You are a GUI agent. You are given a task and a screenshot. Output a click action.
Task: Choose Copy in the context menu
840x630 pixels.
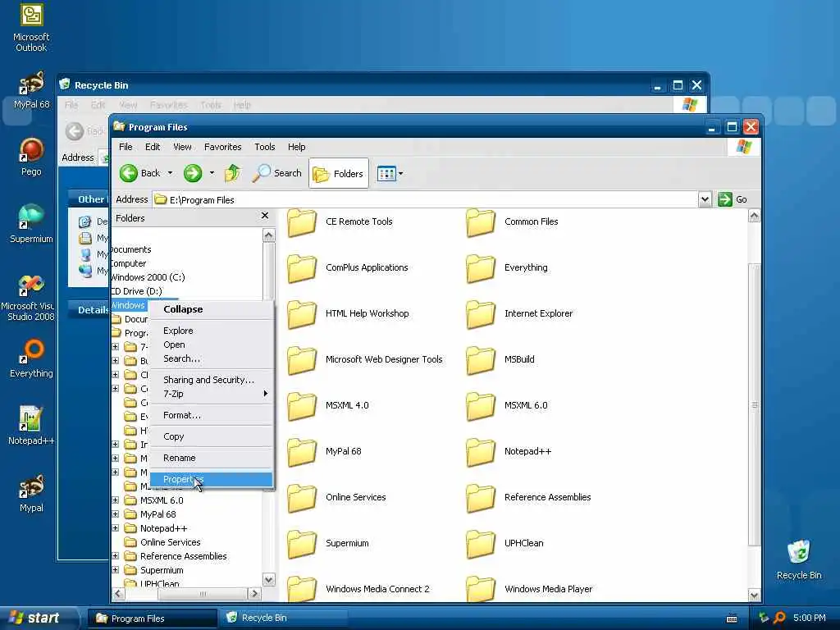212,436
